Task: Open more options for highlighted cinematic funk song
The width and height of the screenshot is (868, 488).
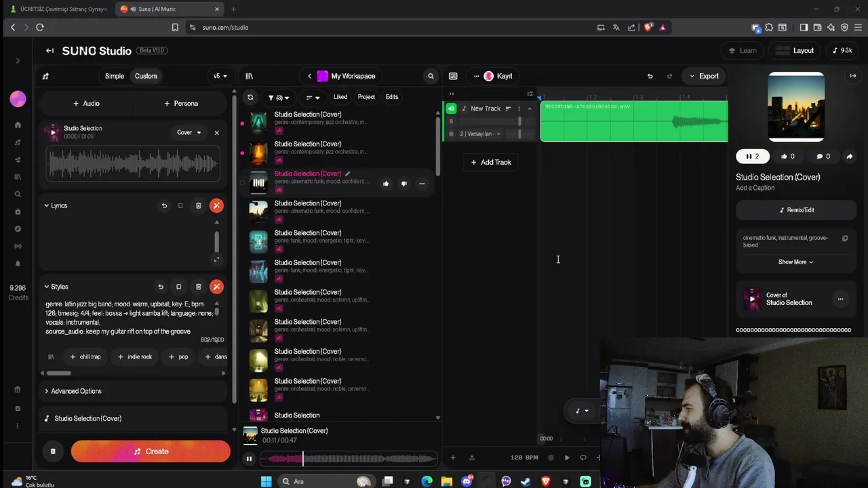Action: [x=422, y=184]
